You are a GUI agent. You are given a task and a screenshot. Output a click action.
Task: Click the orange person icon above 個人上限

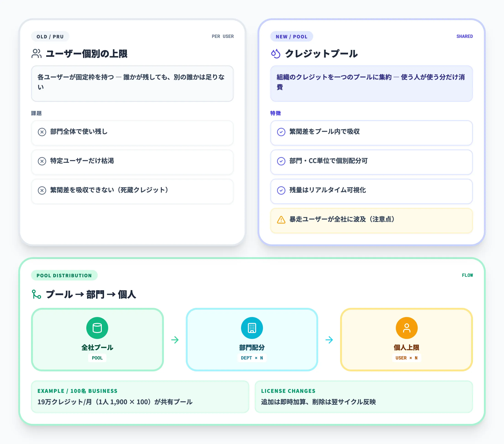407,328
